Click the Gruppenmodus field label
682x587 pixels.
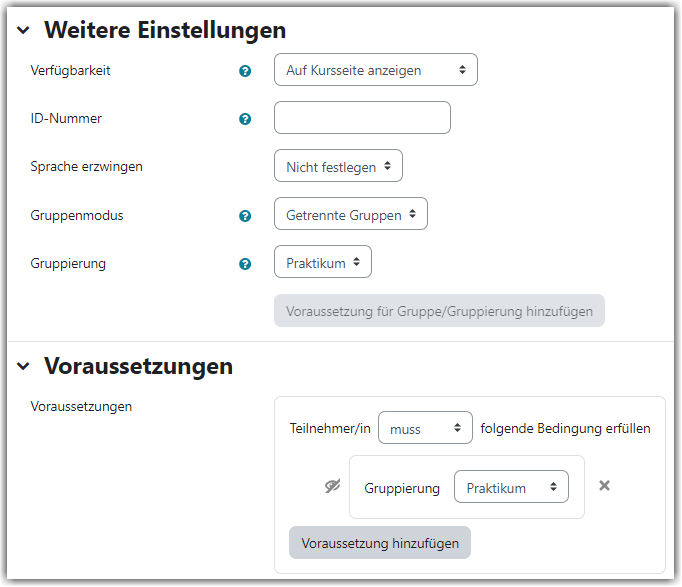tap(77, 216)
